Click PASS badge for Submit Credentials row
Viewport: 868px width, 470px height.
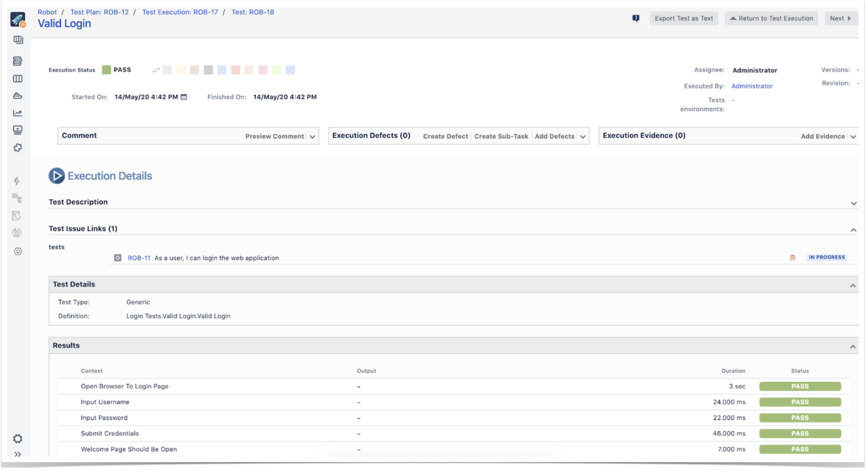click(800, 434)
